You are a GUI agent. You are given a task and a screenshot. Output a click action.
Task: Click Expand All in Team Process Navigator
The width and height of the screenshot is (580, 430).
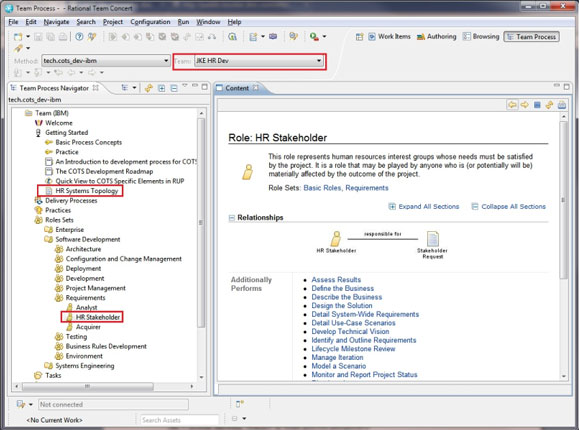[162, 88]
